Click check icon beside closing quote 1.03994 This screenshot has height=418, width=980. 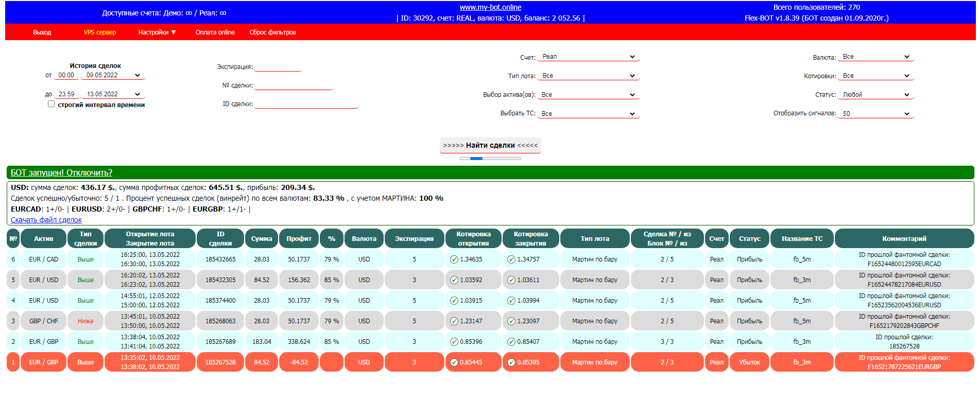pyautogui.click(x=511, y=301)
